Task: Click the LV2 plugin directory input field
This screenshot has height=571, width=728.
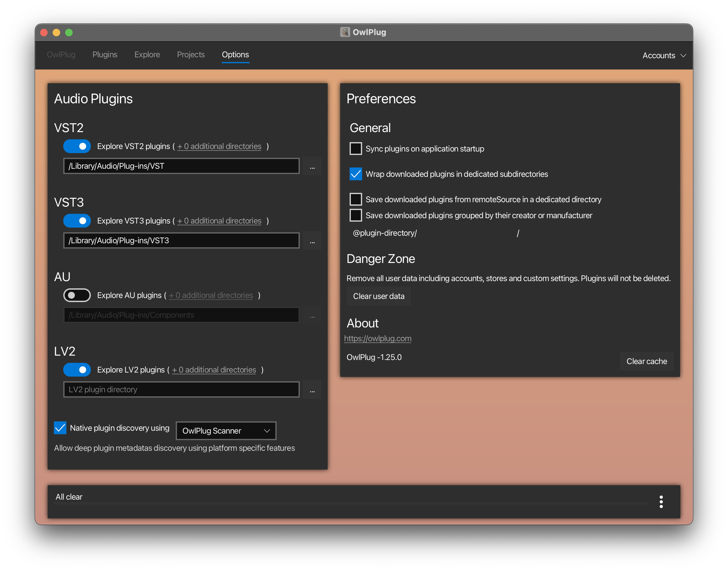Action: 181,389
